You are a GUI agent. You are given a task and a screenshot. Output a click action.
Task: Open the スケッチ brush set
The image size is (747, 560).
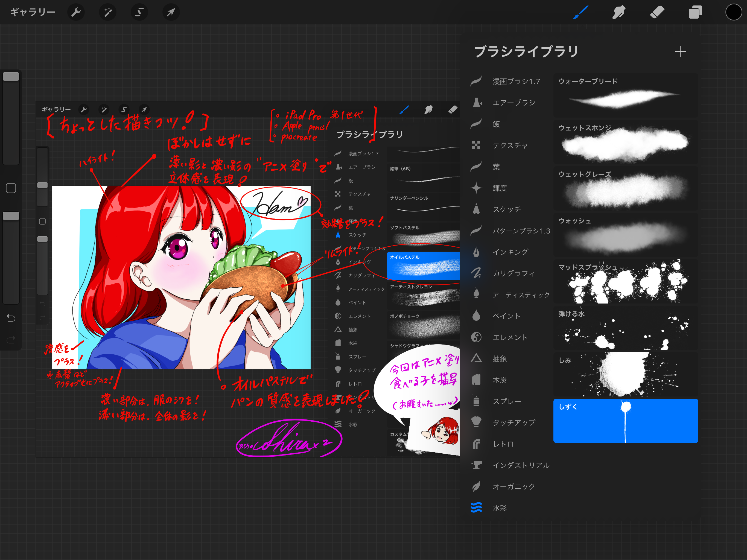pos(510,209)
